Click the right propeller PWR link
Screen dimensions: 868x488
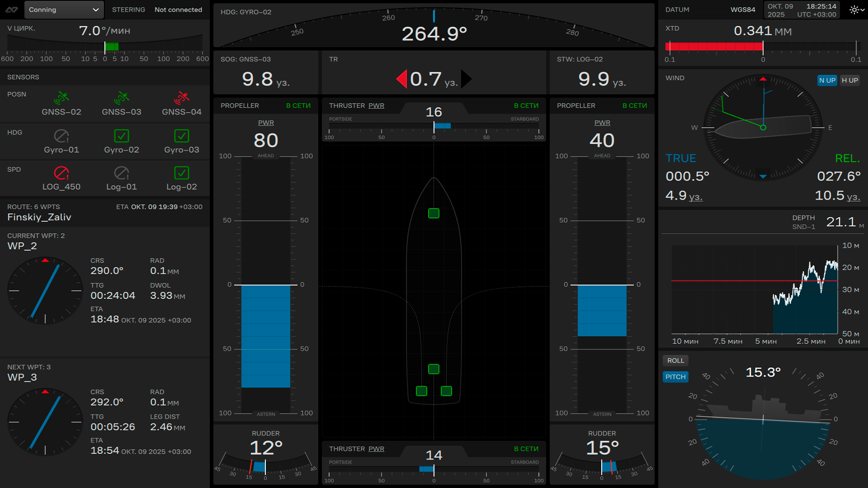602,122
